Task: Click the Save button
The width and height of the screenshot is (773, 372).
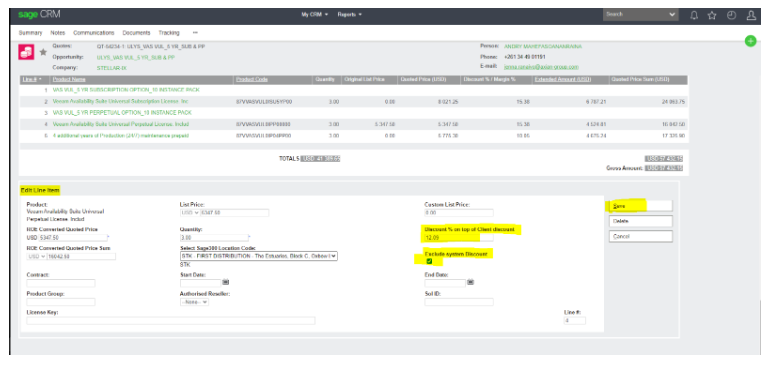Action: pos(640,206)
